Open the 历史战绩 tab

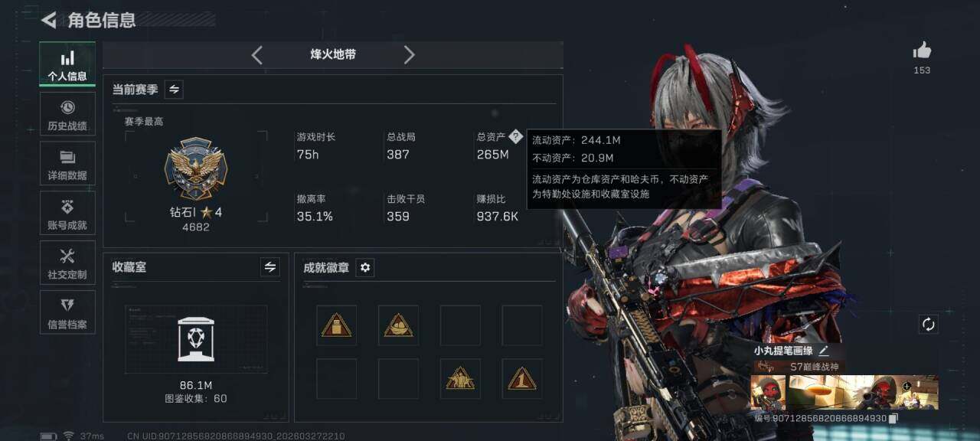coord(67,114)
